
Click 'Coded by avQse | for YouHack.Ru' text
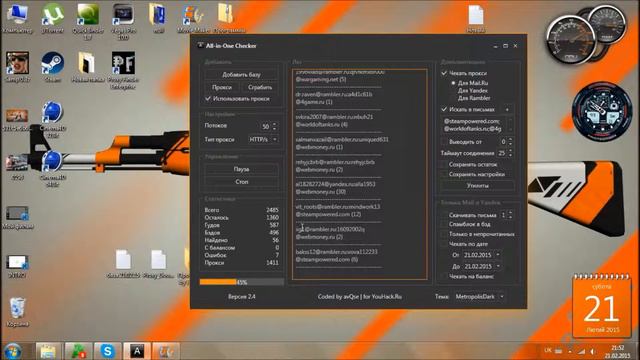click(x=360, y=297)
